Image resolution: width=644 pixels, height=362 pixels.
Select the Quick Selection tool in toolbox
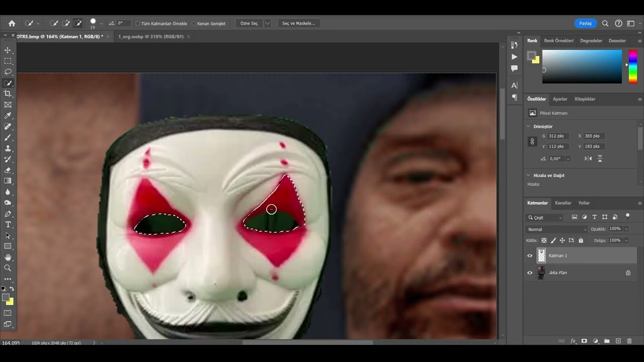(8, 83)
